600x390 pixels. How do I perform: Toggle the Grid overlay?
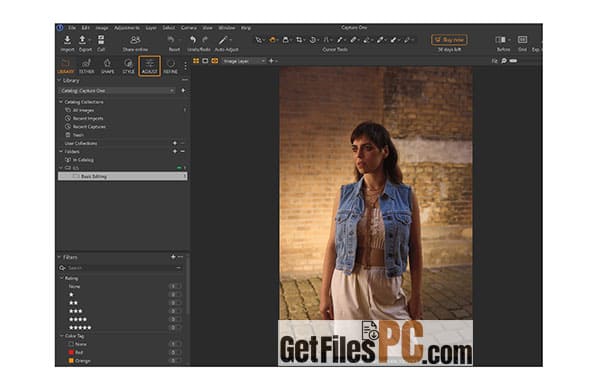522,40
